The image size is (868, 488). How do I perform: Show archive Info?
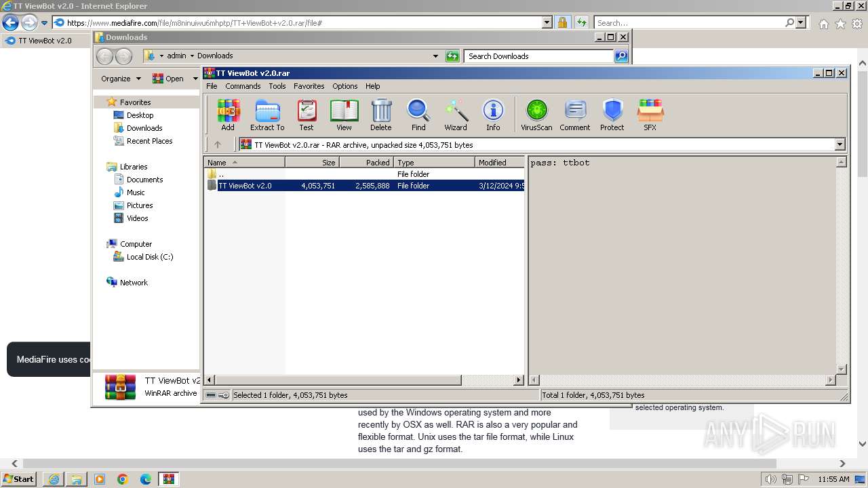(x=493, y=115)
